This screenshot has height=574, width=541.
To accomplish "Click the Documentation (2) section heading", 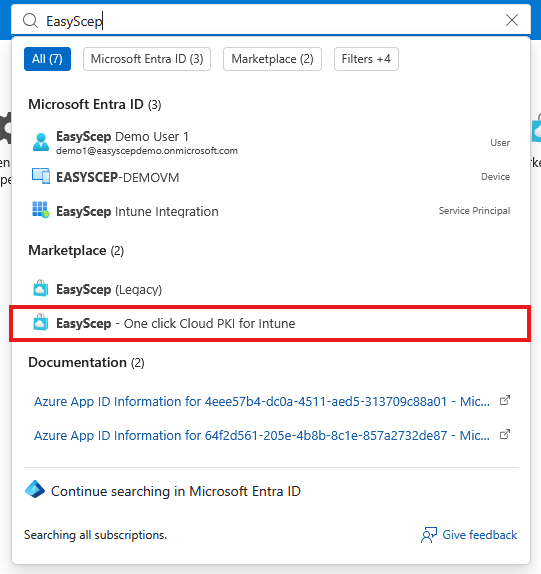I will point(86,363).
